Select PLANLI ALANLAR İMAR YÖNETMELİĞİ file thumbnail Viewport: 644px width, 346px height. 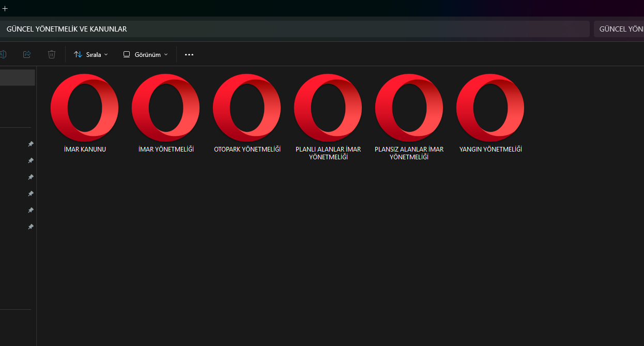click(x=328, y=108)
